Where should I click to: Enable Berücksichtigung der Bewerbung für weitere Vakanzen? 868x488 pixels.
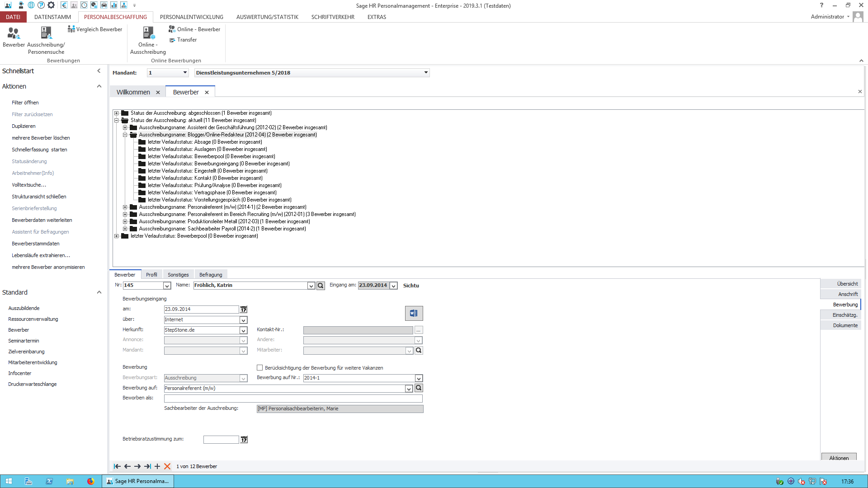click(x=260, y=368)
